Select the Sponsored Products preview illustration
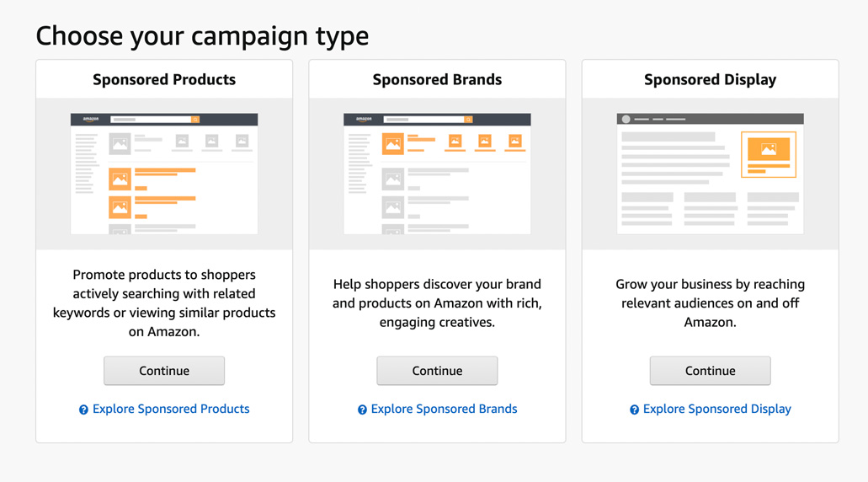Screen dimensions: 868x482 pyautogui.click(x=164, y=174)
